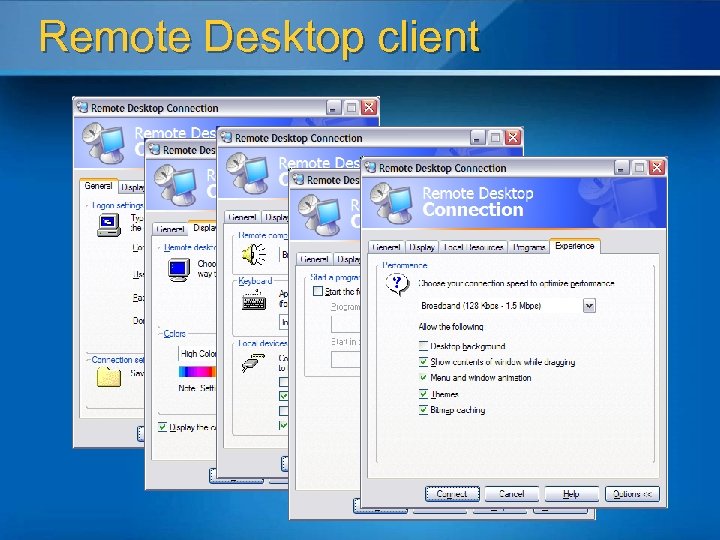
Task: Click the speaker sound icon in Local Resources window
Action: (x=254, y=254)
